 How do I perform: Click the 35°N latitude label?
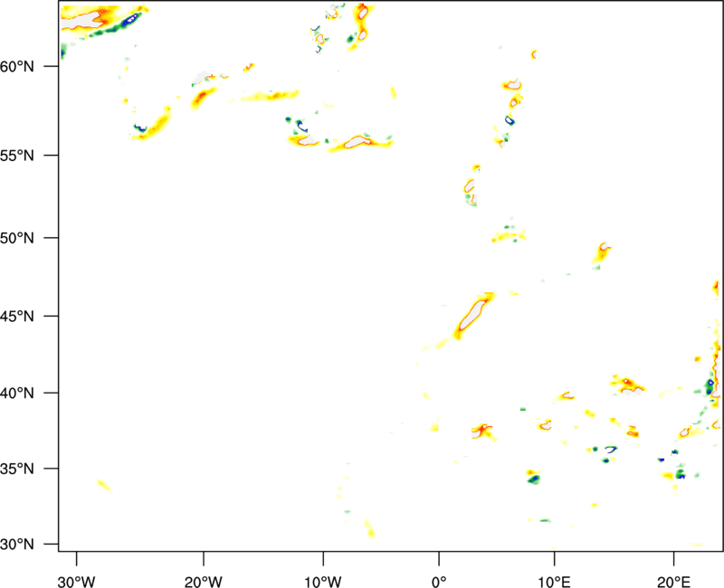coord(17,469)
